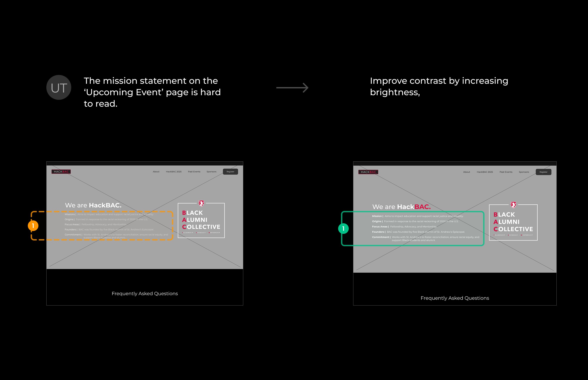
Task: Click the 'We are HackBAC.' heading on left
Action: pos(93,205)
